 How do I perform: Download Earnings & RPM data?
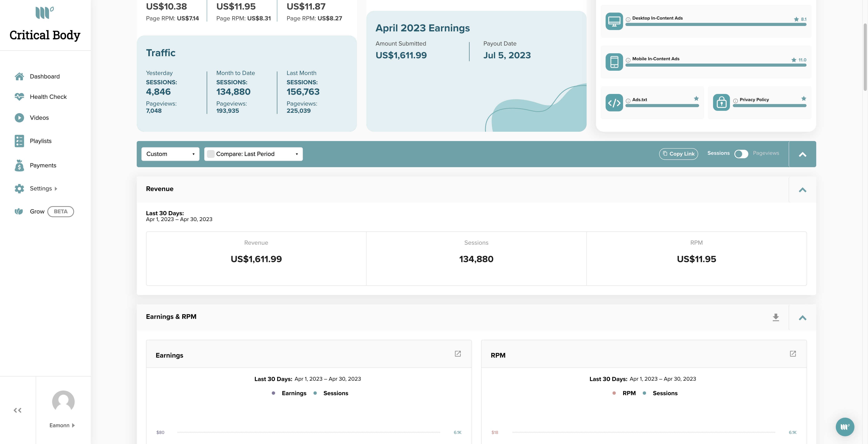click(x=776, y=318)
